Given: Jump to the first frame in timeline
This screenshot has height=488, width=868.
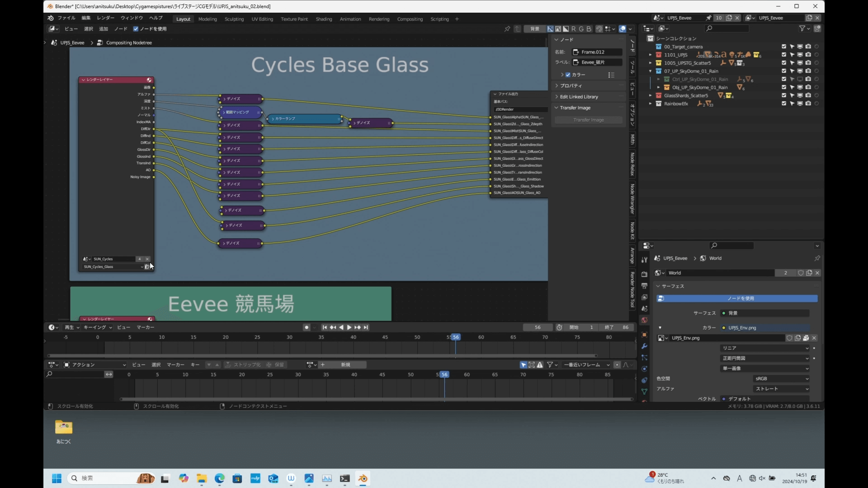Looking at the screenshot, I should 325,328.
